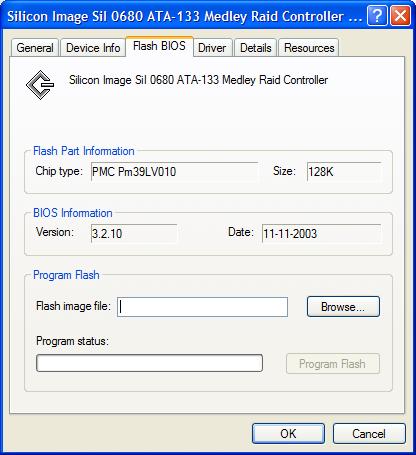Dismiss the dialog via Cancel
Image resolution: width=416 pixels, height=455 pixels.
tap(369, 434)
